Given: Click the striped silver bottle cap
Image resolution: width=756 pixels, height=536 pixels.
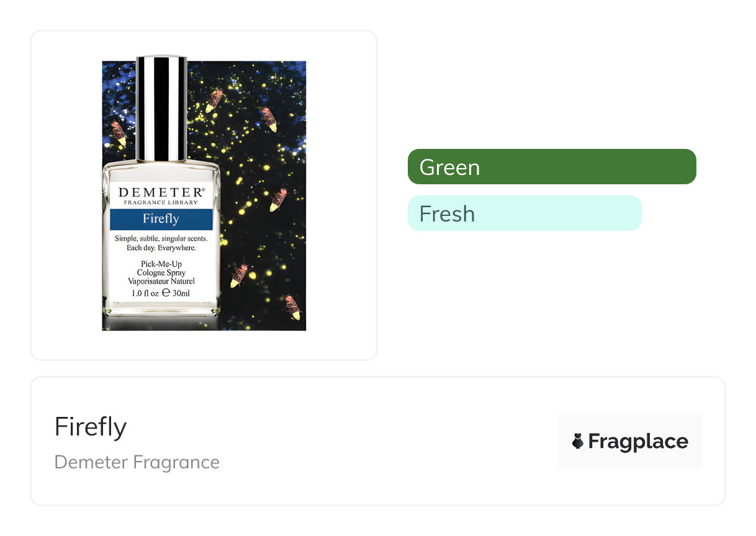Looking at the screenshot, I should pos(161,109).
